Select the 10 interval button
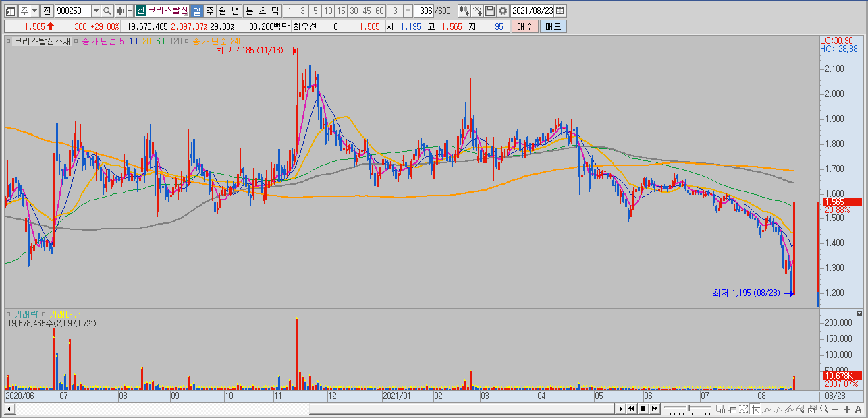 [x=329, y=11]
